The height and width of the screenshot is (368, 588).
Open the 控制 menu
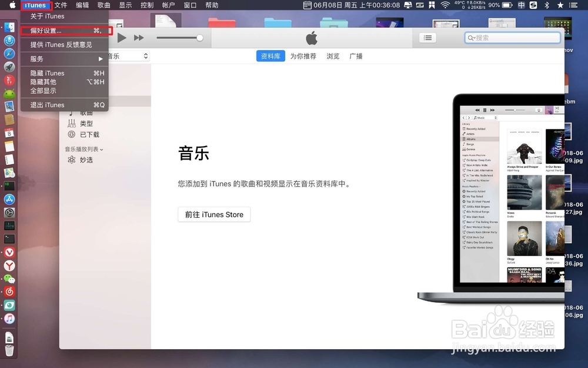[147, 5]
